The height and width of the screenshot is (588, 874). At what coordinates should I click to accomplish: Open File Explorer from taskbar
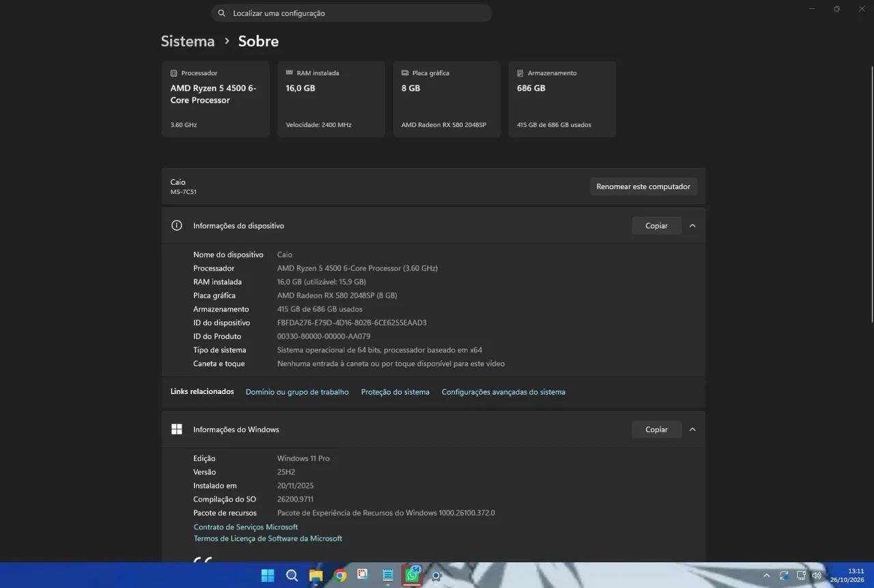pos(315,576)
